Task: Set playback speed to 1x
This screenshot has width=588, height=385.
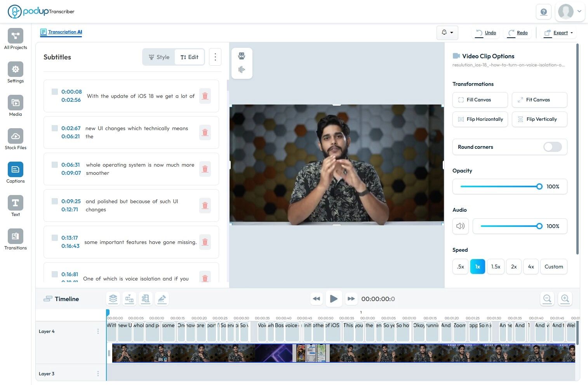Action: 478,267
